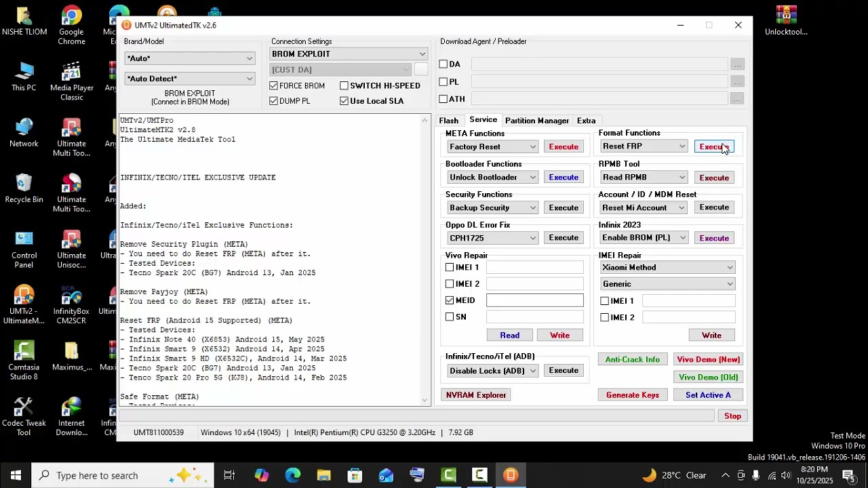Screen dimensions: 868x488
Task: Click the Stop button
Action: (732, 416)
